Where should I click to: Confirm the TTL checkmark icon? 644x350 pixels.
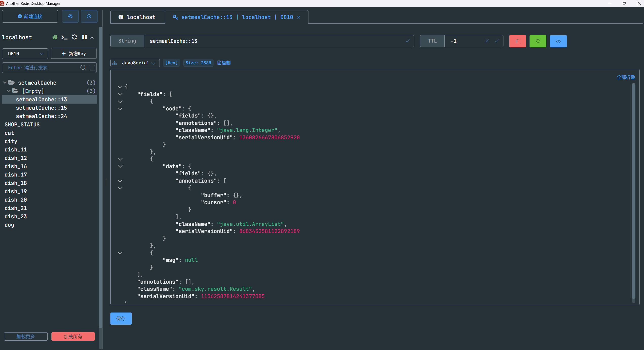pos(497,41)
